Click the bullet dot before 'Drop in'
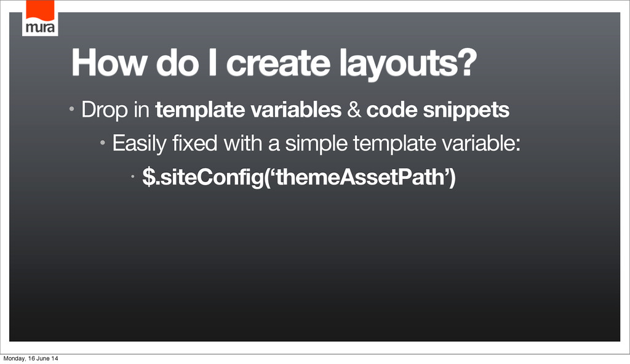The image size is (630, 364). click(x=71, y=109)
